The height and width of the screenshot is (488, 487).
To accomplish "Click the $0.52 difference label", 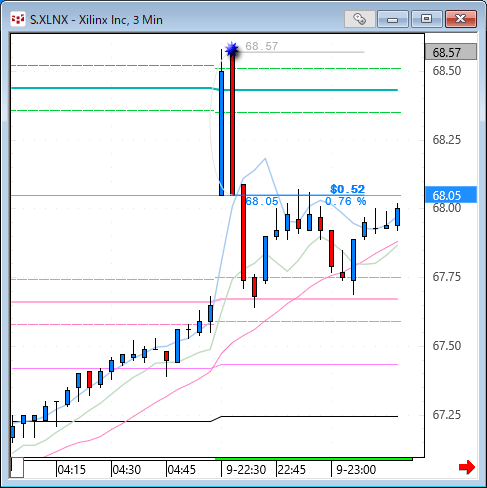I will [x=347, y=189].
